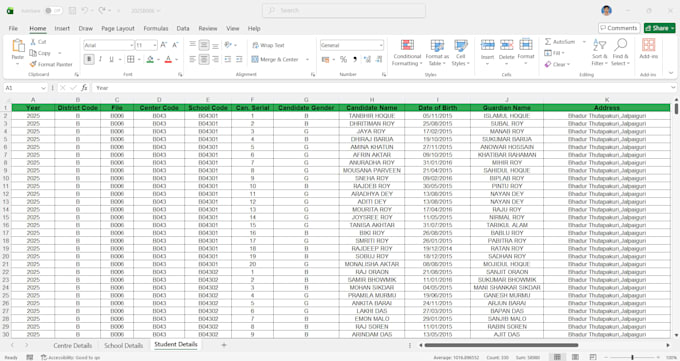Switch to Page Layout view in status bar
Screen dimensions: 680x361
[x=575, y=357]
